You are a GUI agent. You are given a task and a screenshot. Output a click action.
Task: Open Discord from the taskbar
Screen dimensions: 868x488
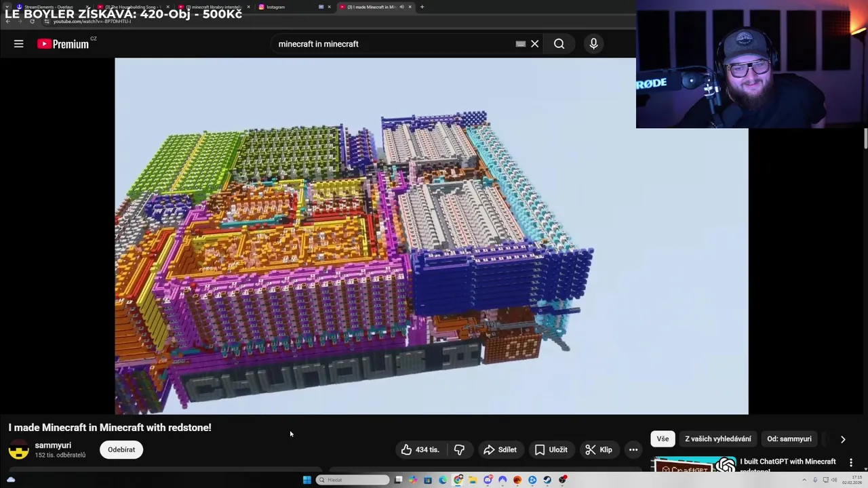488,480
